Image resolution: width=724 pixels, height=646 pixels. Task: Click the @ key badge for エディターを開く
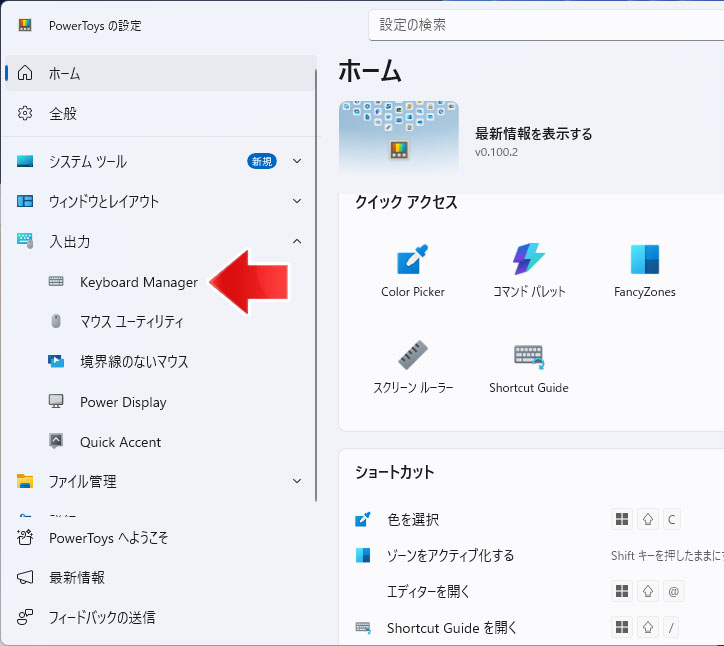673,591
